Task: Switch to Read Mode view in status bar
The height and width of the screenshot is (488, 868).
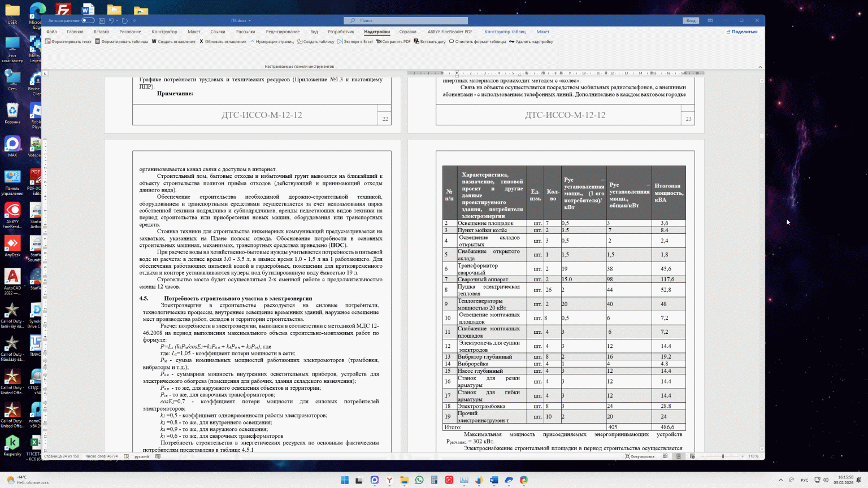Action: click(x=665, y=456)
